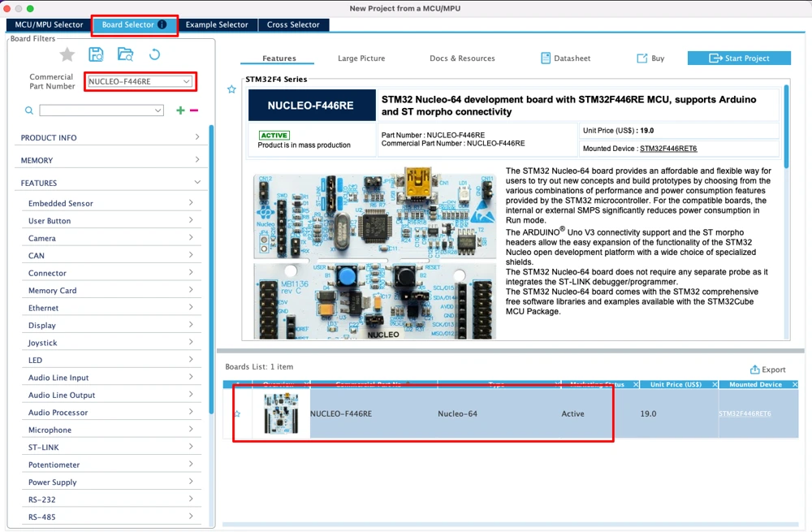Click the magnifier search icon
812x532 pixels.
[x=29, y=110]
